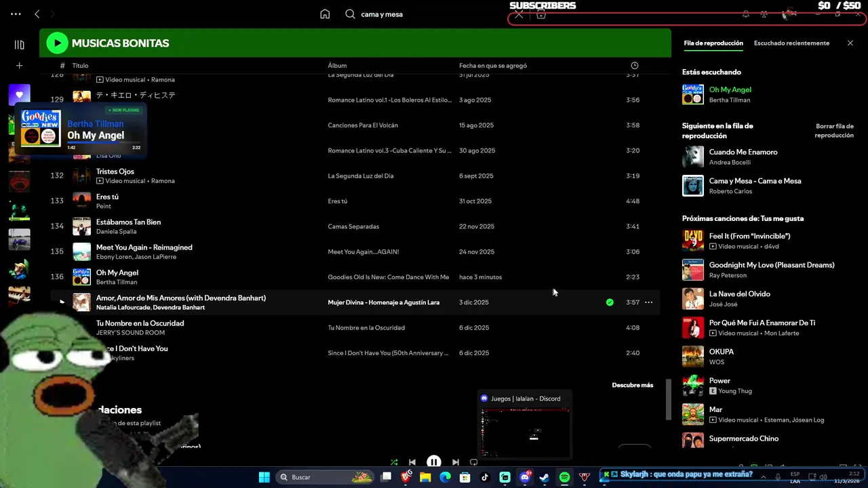The image size is (868, 488).
Task: Go forward with the right arrow
Action: coord(52,14)
